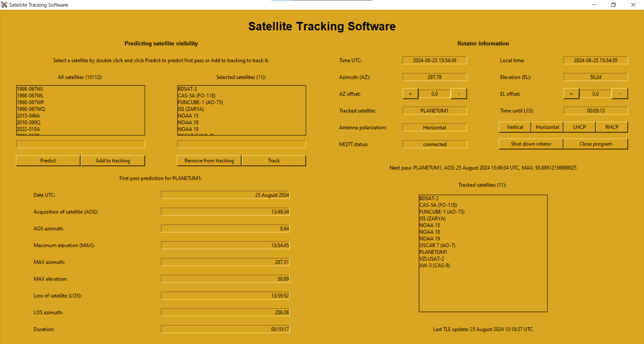Click satellite app icon in title bar
The width and height of the screenshot is (644, 344).
4,5
